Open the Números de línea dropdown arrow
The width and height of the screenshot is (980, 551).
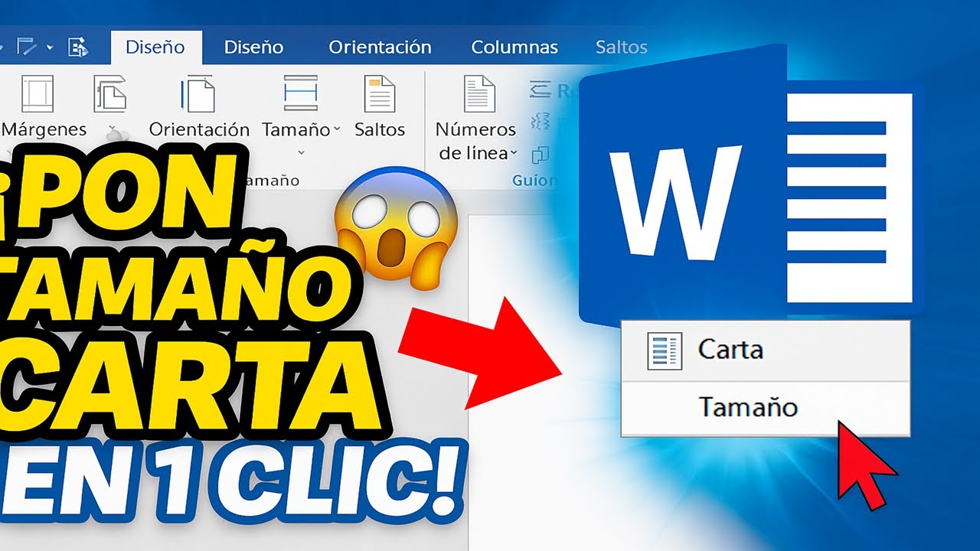[514, 154]
